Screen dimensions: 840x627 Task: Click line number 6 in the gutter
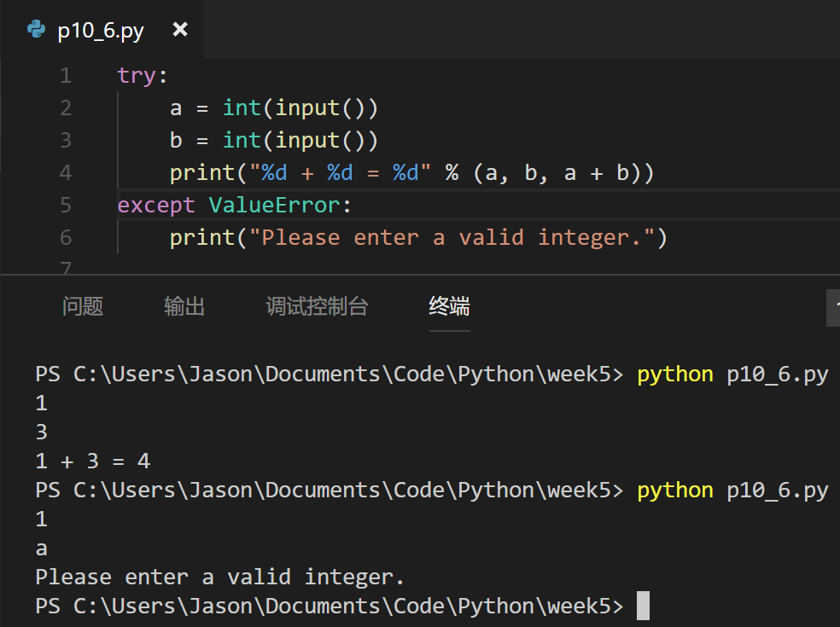[66, 237]
